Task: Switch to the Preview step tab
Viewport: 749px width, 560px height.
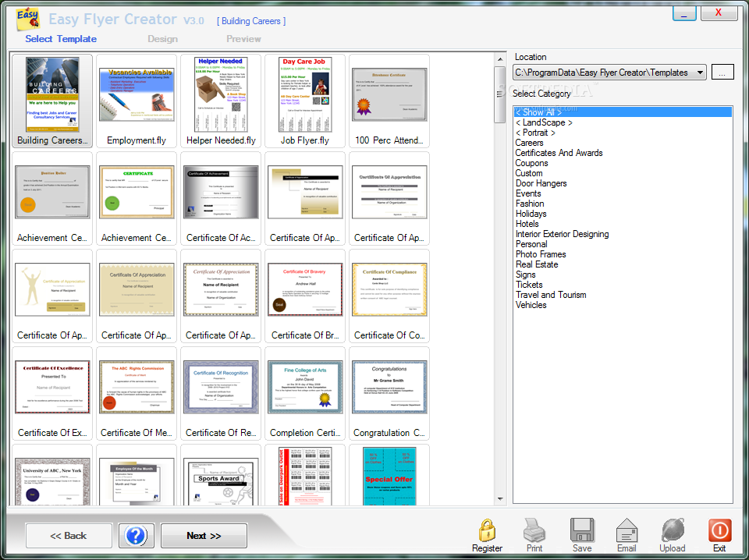Action: pos(243,39)
